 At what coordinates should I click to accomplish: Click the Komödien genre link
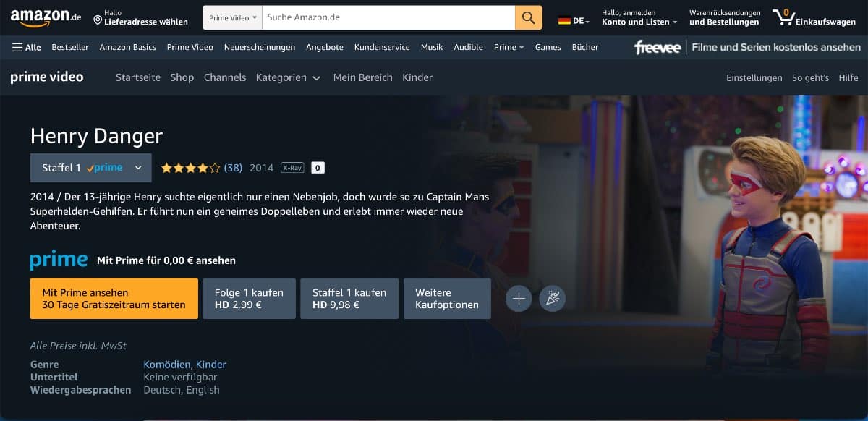coord(167,365)
